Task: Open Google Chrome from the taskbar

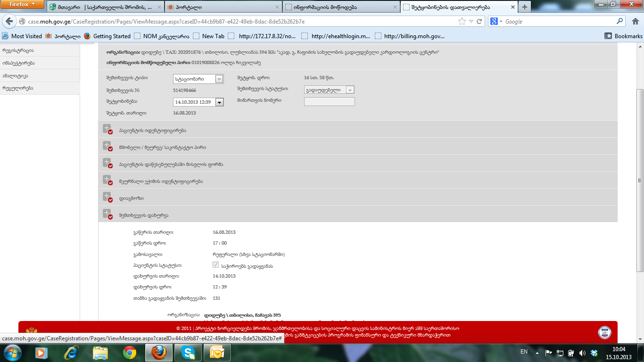Action: [x=130, y=353]
